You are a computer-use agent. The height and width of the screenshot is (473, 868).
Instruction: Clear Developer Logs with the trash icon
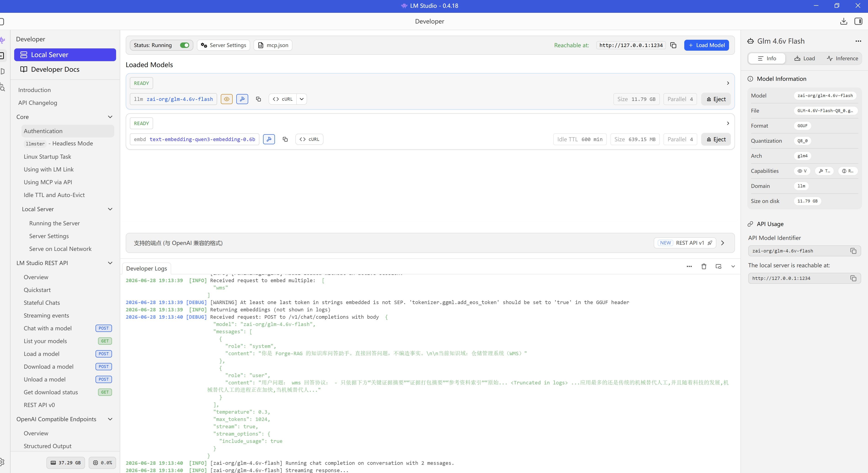tap(704, 266)
